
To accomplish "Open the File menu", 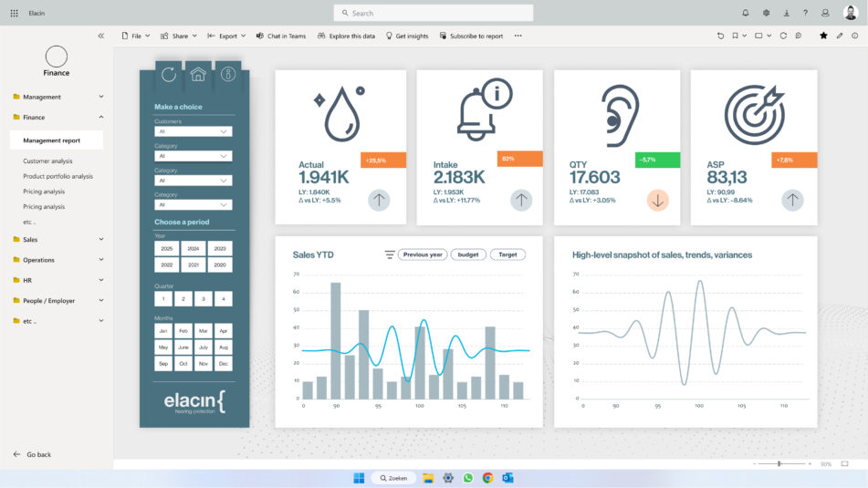I will (136, 36).
